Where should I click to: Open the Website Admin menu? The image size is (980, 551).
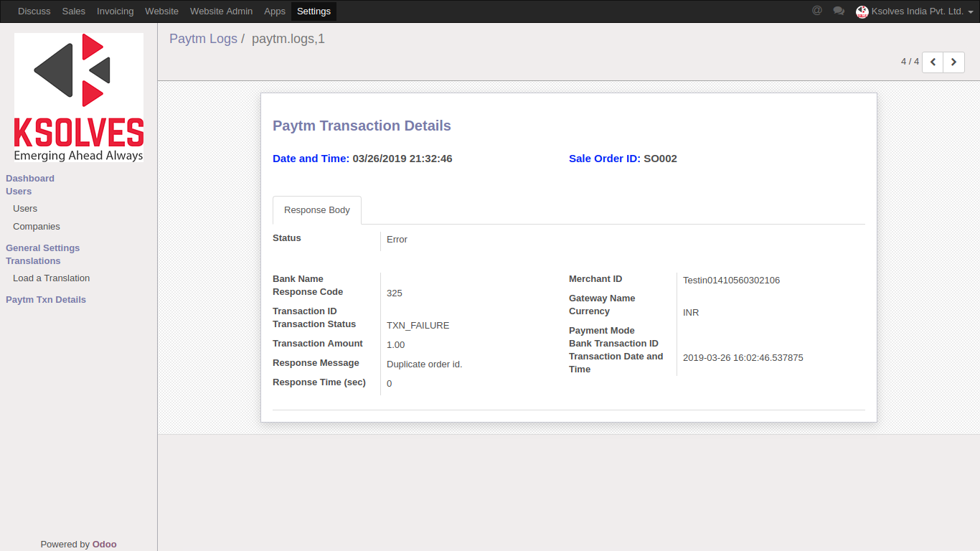[221, 11]
